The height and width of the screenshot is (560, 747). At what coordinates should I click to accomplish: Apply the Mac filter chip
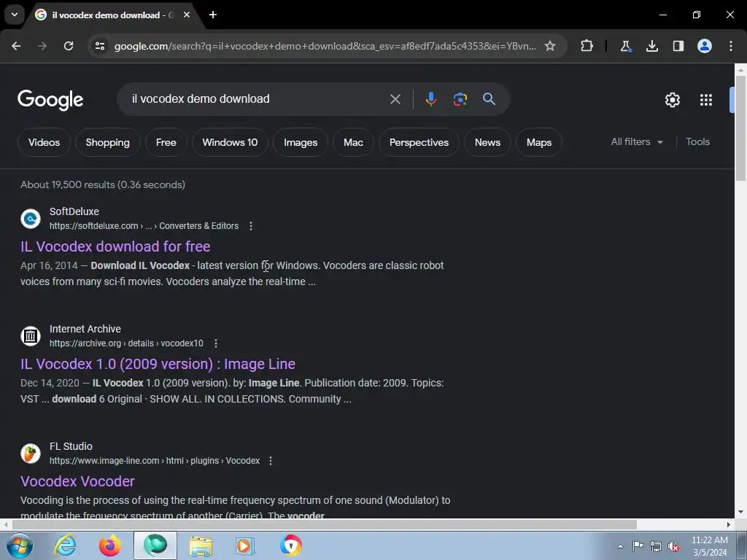pyautogui.click(x=353, y=142)
